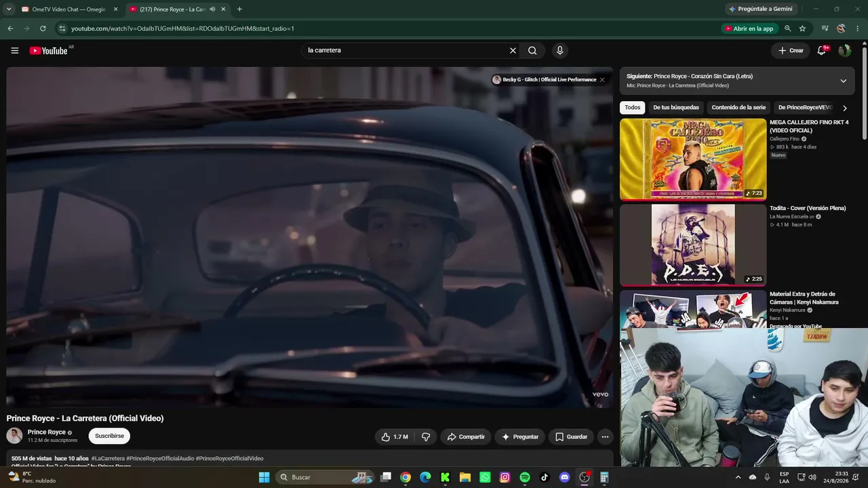Start voice search with the microphone
Viewport: 868px width, 488px height.
(x=559, y=50)
